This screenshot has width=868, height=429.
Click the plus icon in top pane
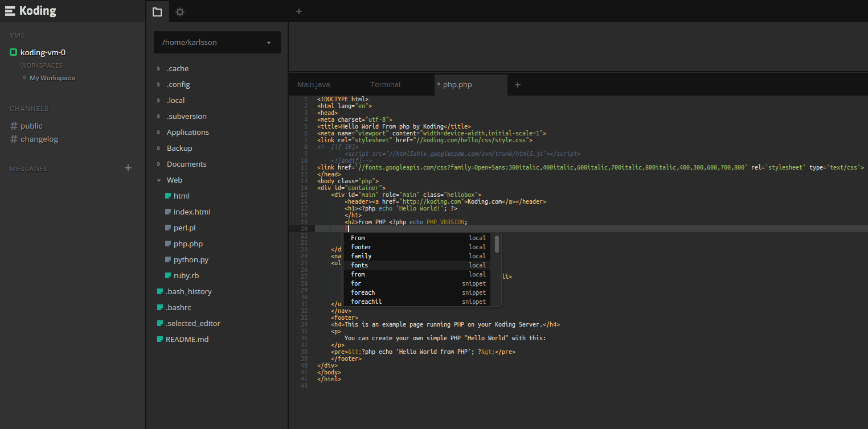[x=299, y=11]
